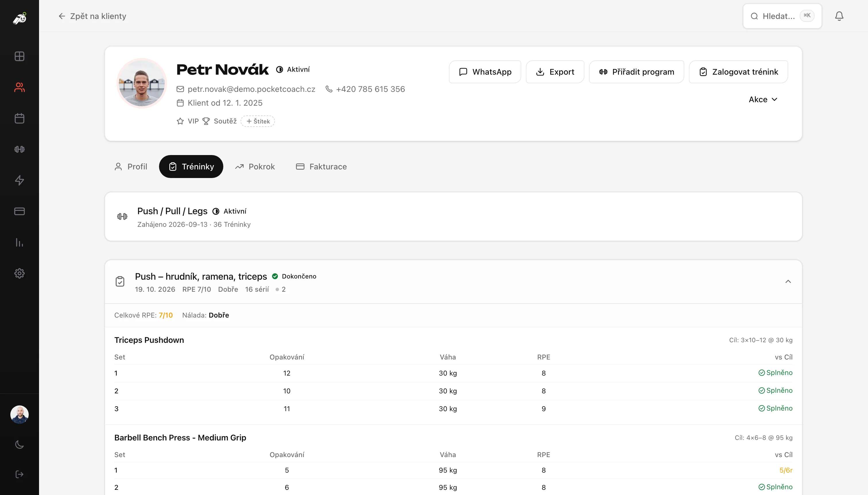The image size is (868, 495).
Task: Click the client email address
Action: tap(251, 89)
